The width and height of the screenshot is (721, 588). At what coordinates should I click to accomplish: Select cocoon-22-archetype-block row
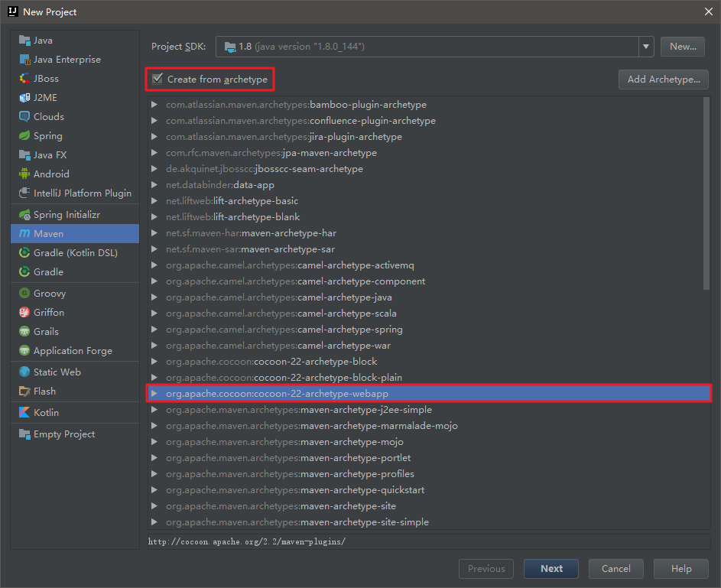coord(429,362)
